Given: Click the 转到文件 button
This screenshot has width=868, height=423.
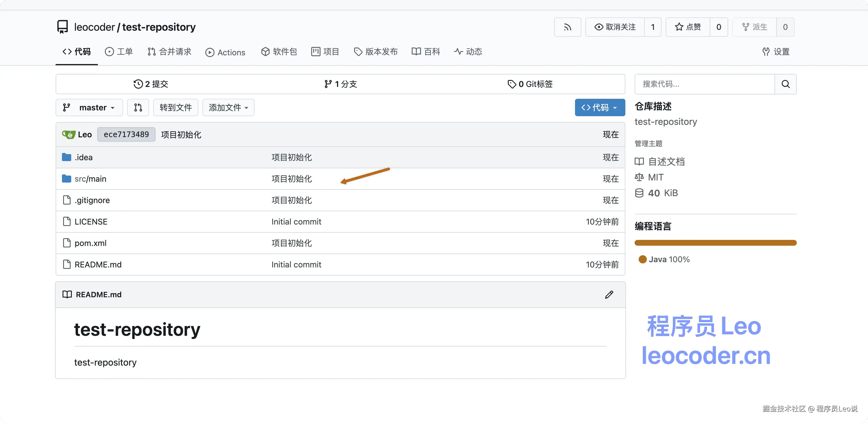Looking at the screenshot, I should point(175,107).
